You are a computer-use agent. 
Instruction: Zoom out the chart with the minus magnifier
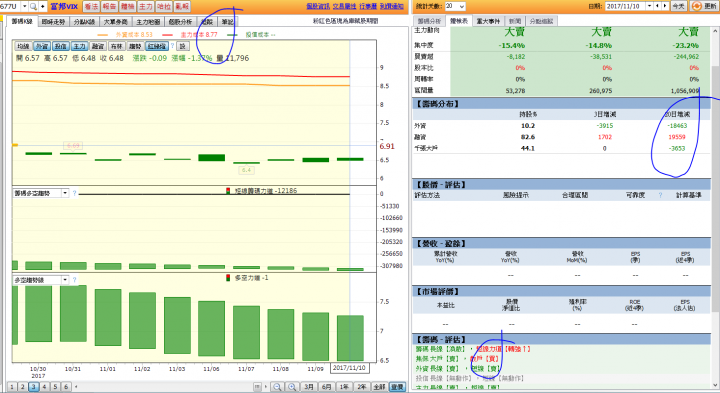point(277,387)
